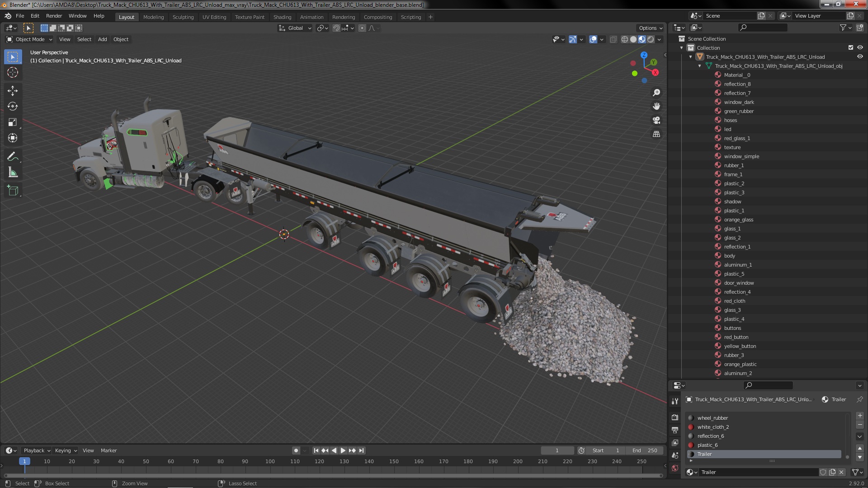This screenshot has width=868, height=488.
Task: Open the Render properties tab
Action: coord(675,417)
